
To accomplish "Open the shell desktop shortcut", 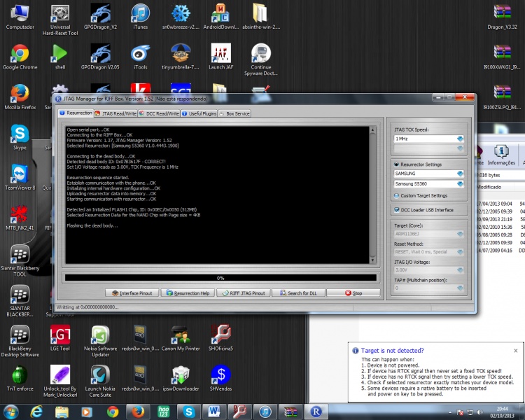I will 60,57.
